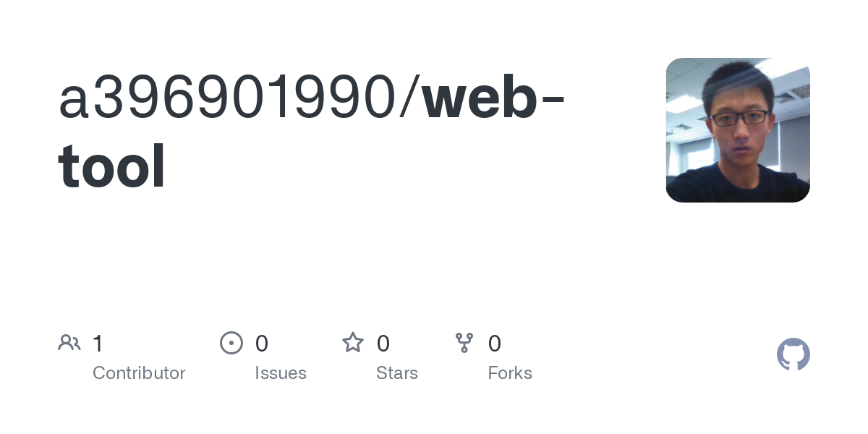Click the bold "web-" title text
The width and height of the screenshot is (868, 434).
coord(492,99)
